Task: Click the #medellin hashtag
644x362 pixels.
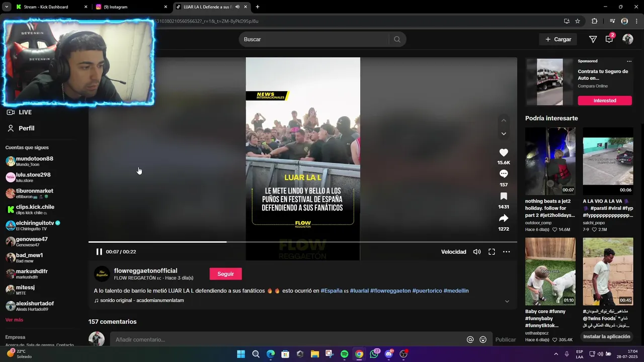Action: click(x=456, y=291)
